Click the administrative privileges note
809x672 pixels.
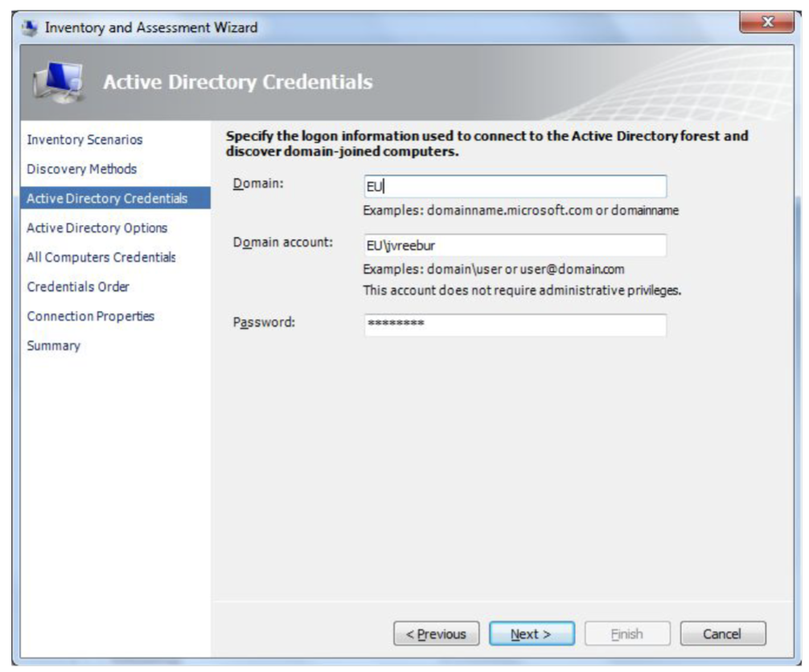pos(522,290)
